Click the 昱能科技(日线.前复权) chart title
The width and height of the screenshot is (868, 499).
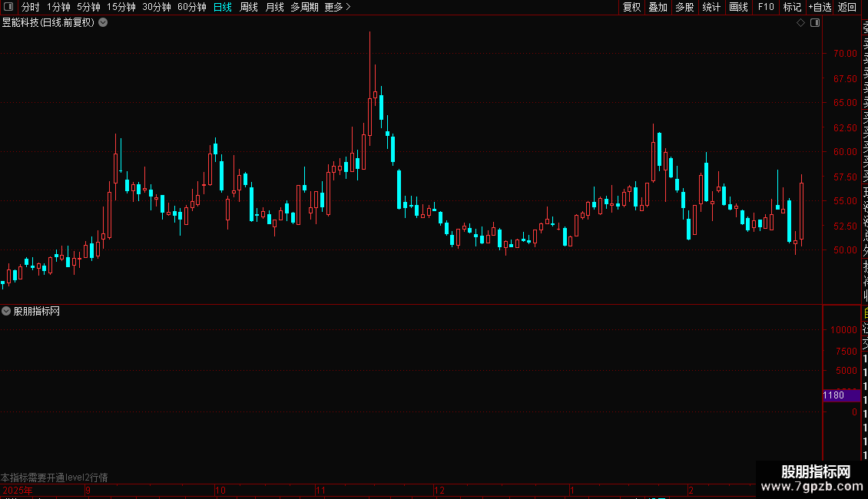point(48,23)
